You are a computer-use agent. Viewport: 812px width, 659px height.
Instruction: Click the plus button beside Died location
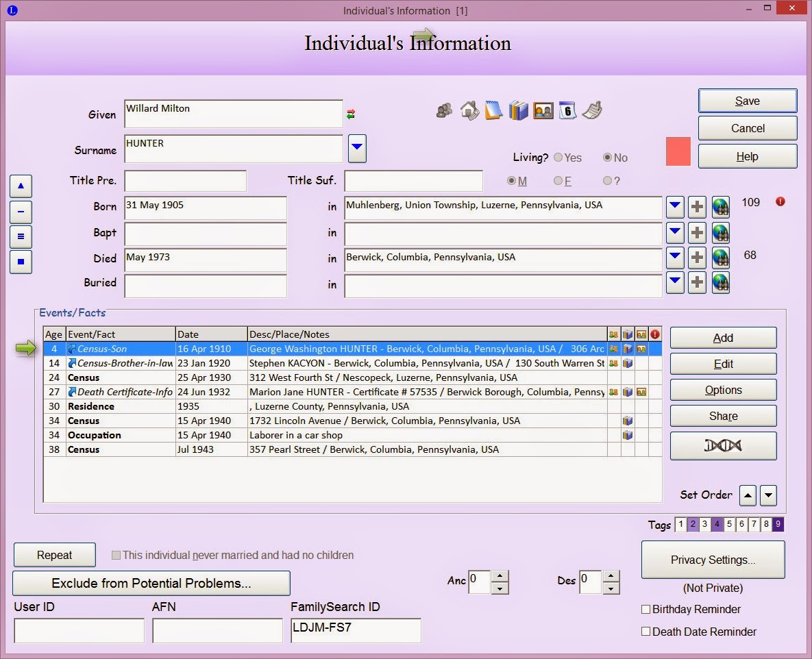click(x=697, y=258)
